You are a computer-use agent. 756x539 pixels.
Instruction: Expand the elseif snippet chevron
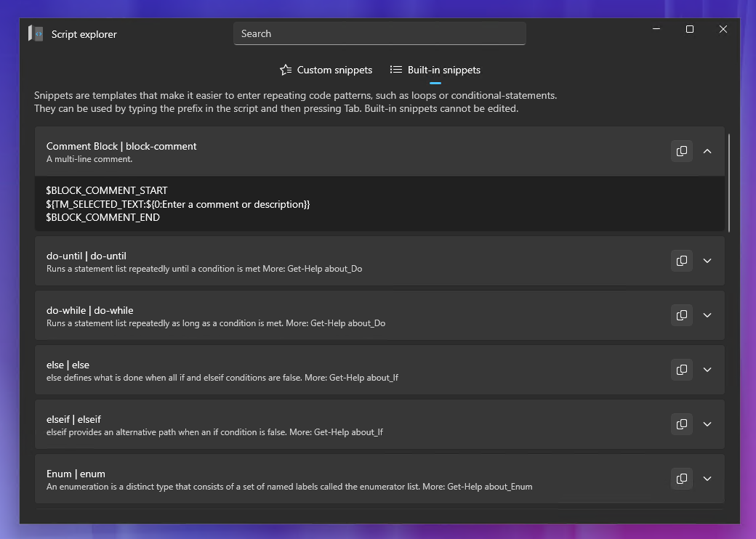click(707, 424)
